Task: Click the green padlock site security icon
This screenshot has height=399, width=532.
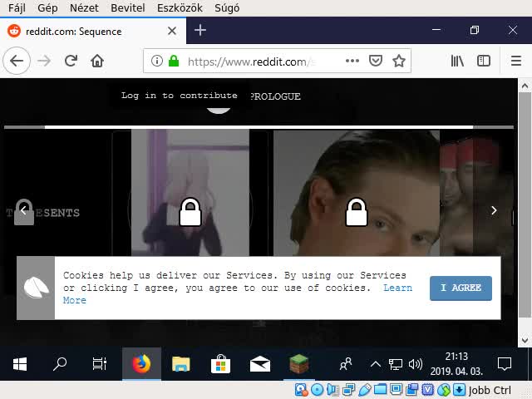Action: (x=174, y=61)
